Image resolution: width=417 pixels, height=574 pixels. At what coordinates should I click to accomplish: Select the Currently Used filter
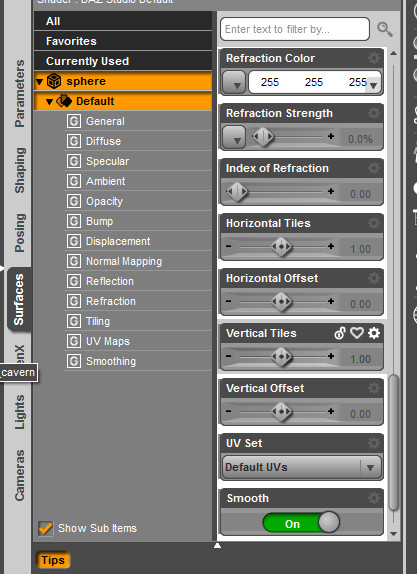coord(123,61)
